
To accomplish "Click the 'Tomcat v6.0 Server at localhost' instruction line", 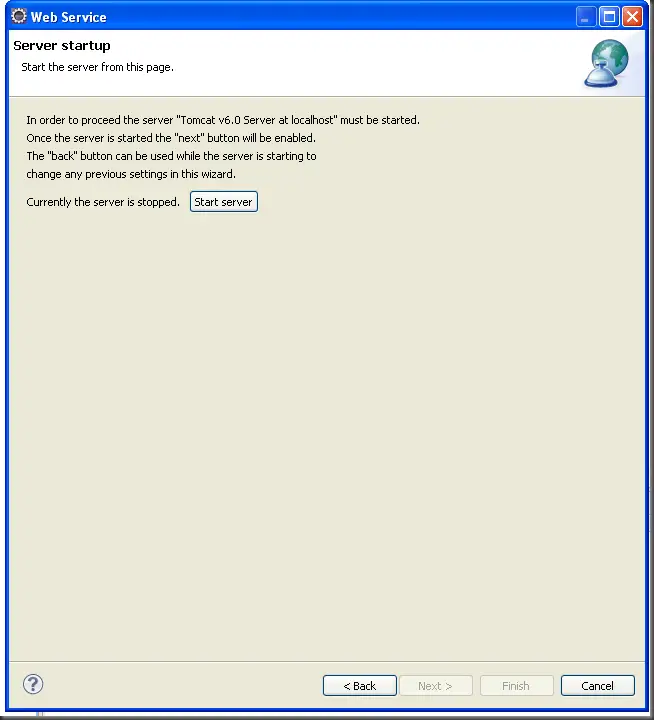I will pos(223,120).
